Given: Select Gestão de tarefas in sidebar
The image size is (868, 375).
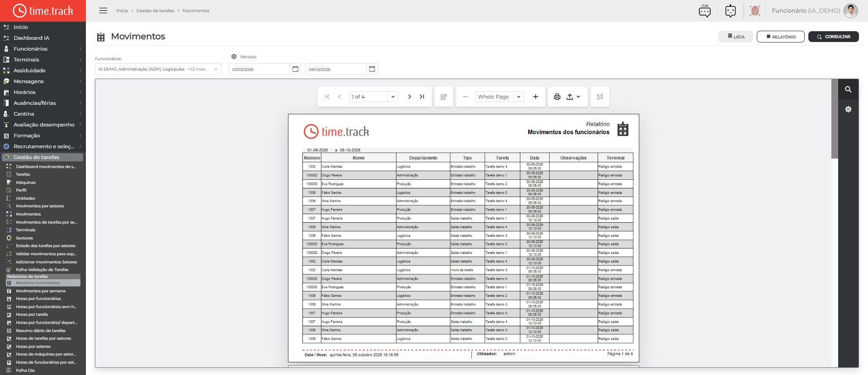Looking at the screenshot, I should coord(43,157).
